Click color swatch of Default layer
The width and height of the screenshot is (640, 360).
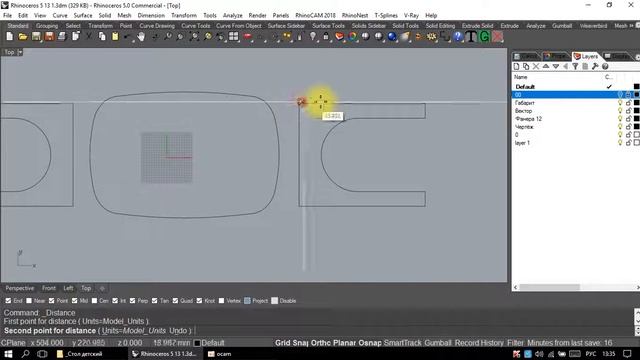pos(636,87)
